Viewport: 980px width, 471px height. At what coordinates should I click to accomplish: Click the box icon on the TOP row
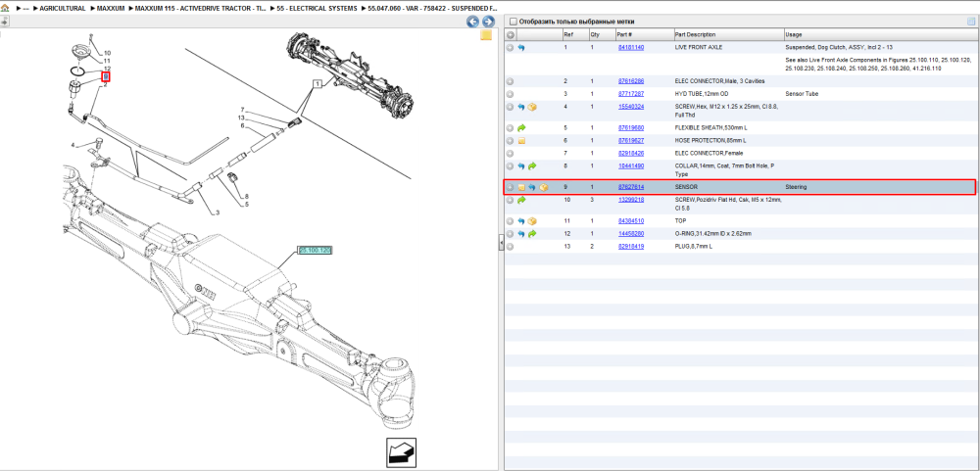click(532, 221)
